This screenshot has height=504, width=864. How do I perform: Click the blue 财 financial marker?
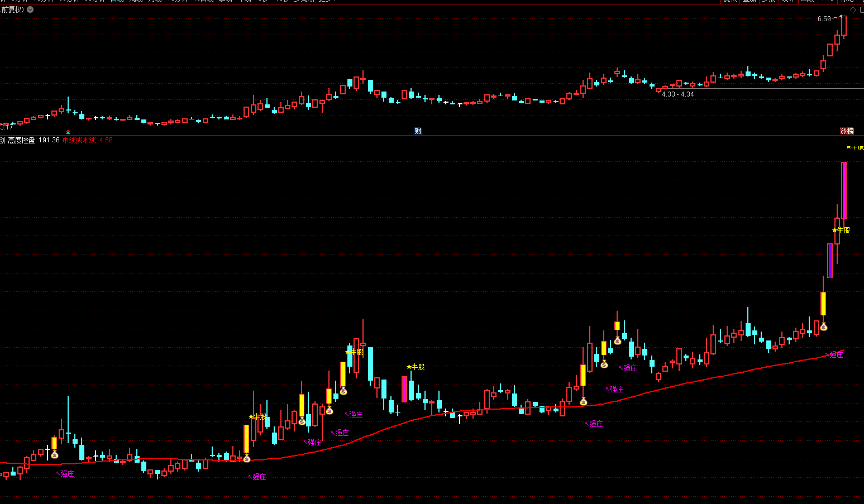(418, 131)
